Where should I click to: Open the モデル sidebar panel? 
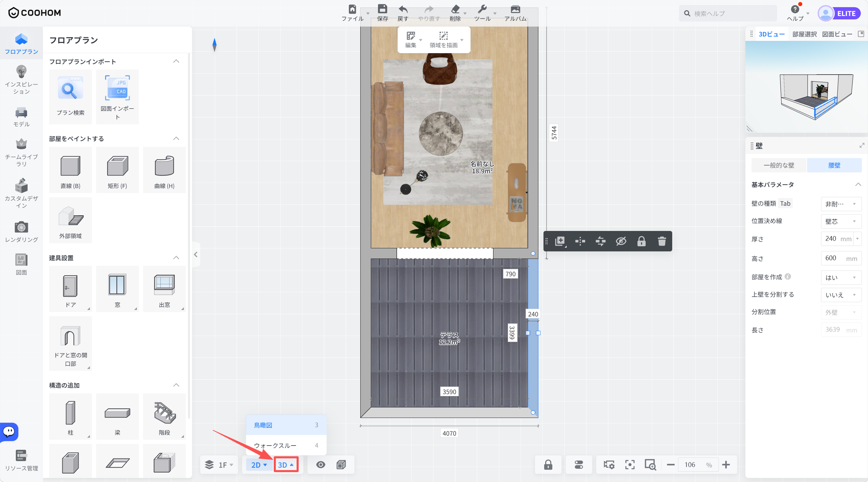point(21,117)
